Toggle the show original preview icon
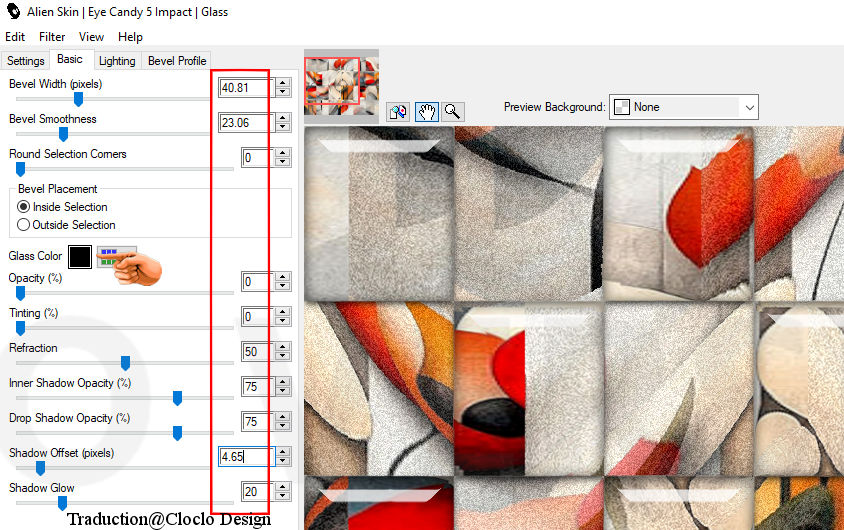This screenshot has height=530, width=844. pyautogui.click(x=398, y=112)
